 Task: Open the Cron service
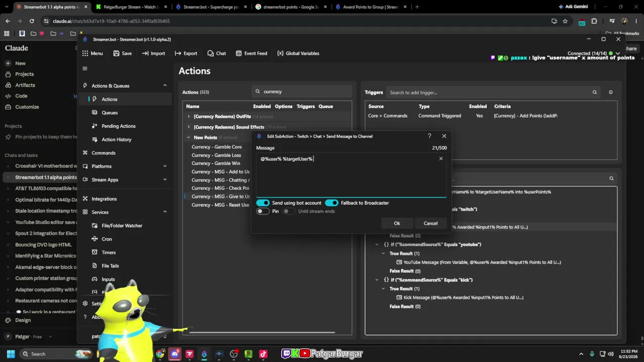tap(107, 239)
